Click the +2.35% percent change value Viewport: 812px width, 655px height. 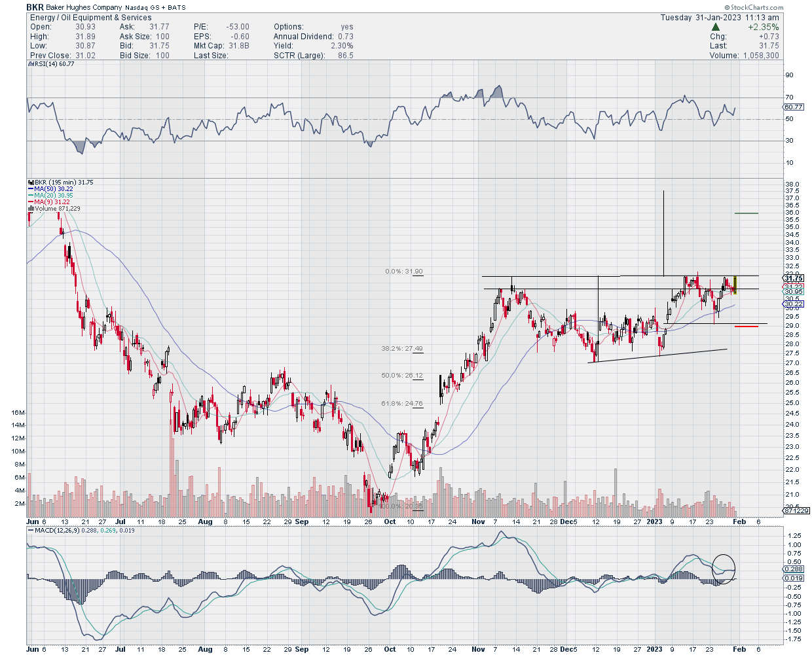click(764, 27)
